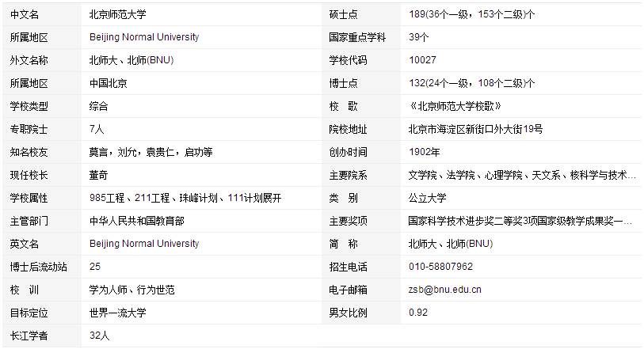Viewport: 644px width, 349px height.
Task: Select the 39个 key disciplines value
Action: [419, 37]
